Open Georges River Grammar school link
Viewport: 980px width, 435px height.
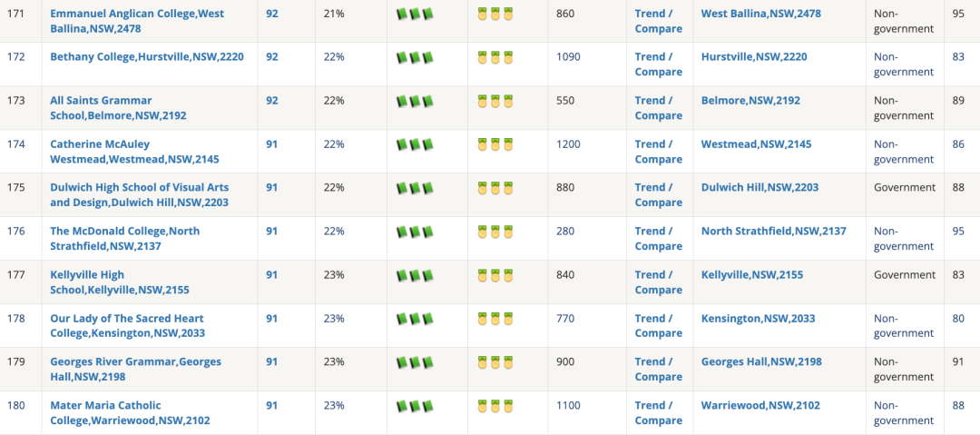click(x=135, y=370)
